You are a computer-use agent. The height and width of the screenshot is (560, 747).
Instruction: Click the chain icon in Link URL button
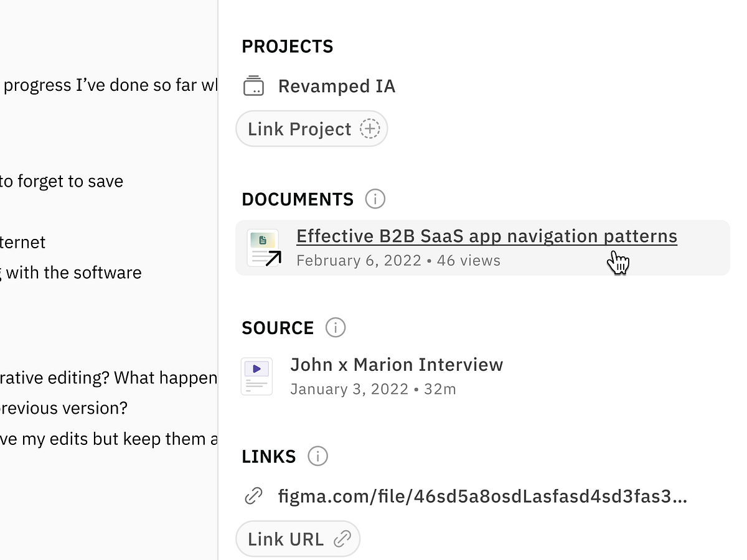click(342, 539)
